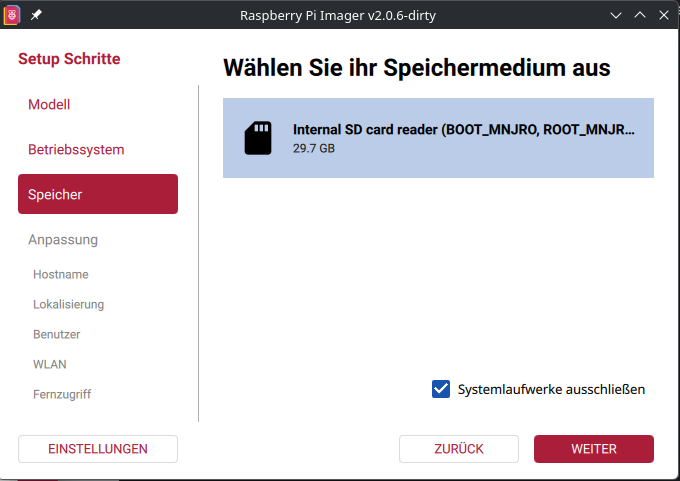
Task: Open the Einstellungen dialog
Action: point(98,449)
